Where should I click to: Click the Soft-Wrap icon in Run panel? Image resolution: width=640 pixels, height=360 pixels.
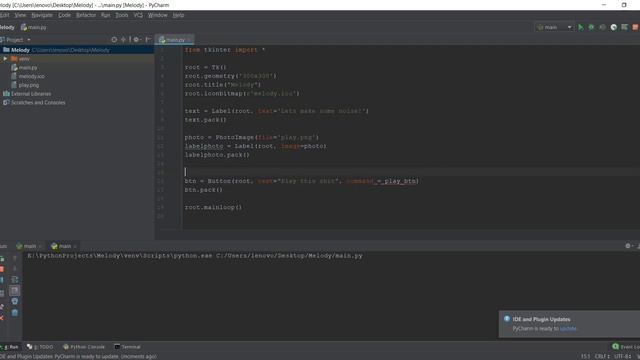point(15,280)
